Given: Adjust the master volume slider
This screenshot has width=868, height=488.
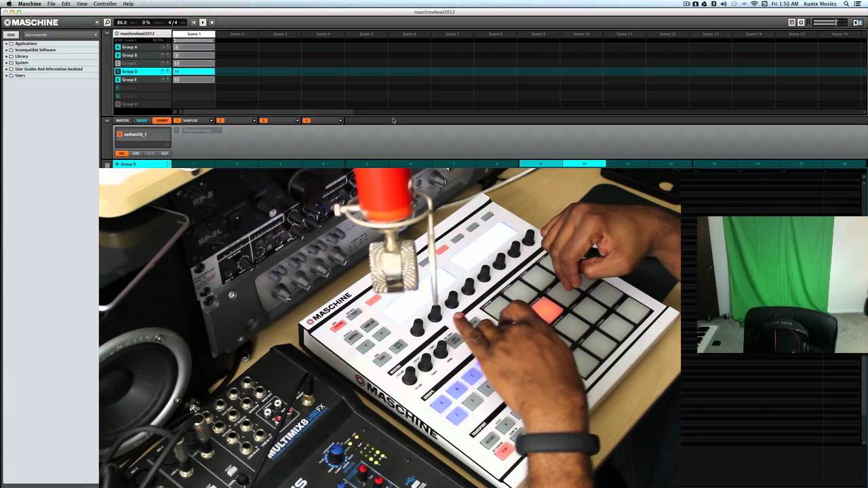Looking at the screenshot, I should tap(829, 22).
